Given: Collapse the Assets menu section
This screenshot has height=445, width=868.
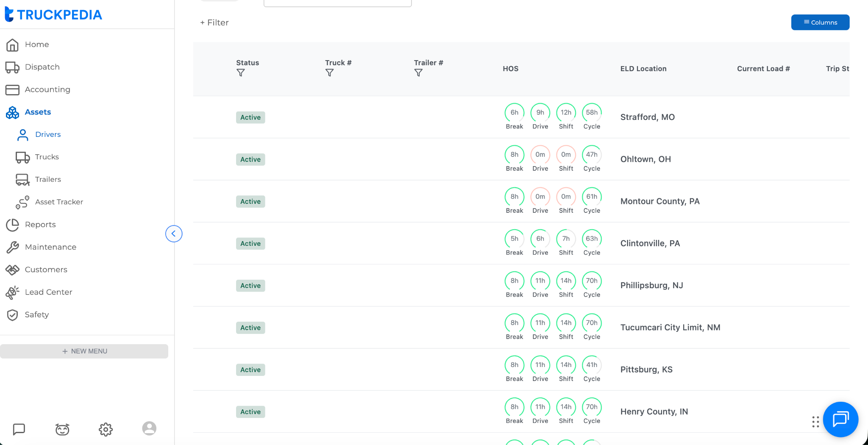Looking at the screenshot, I should (x=38, y=112).
